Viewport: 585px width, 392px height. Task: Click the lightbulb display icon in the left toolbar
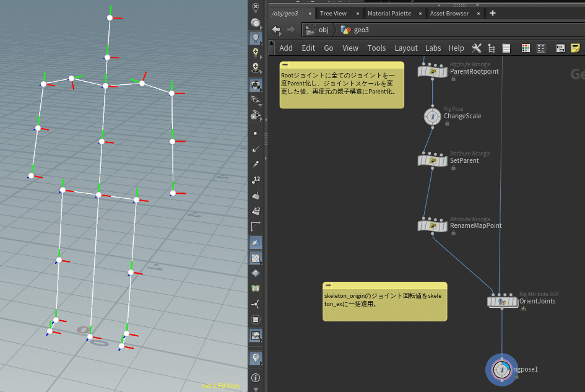255,37
